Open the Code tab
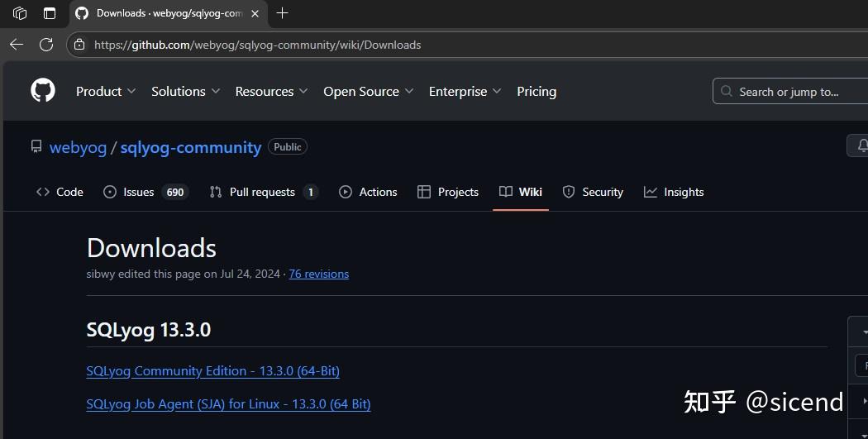This screenshot has width=868, height=439. (60, 192)
